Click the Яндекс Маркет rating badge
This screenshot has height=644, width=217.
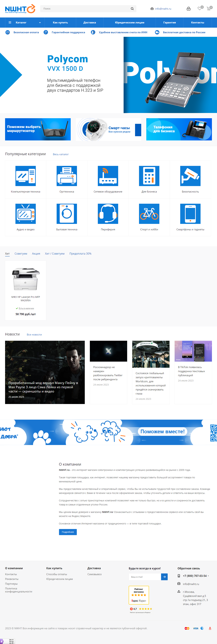pyautogui.click(x=139, y=595)
